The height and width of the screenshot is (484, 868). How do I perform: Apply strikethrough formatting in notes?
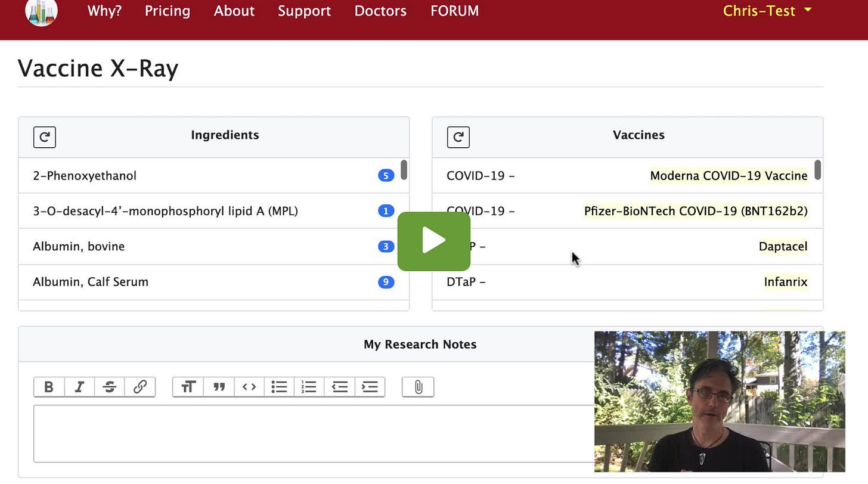pos(110,387)
